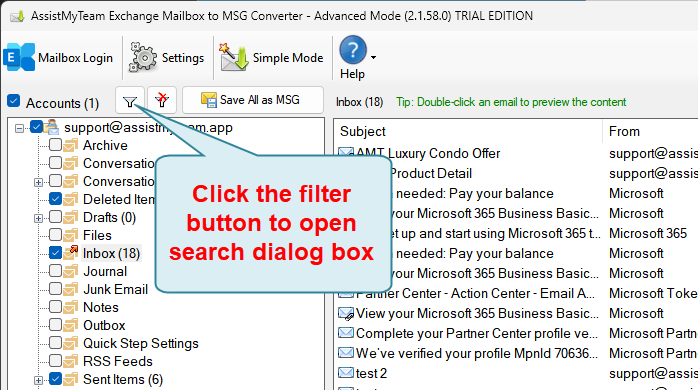Open the Help dropdown arrow
This screenshot has width=698, height=390.
pyautogui.click(x=373, y=57)
